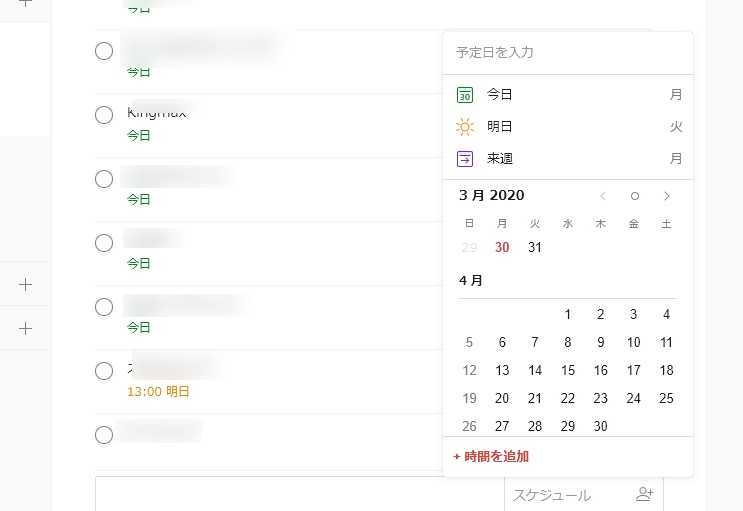Click the assign person icon
The image size is (743, 511).
[x=644, y=494]
